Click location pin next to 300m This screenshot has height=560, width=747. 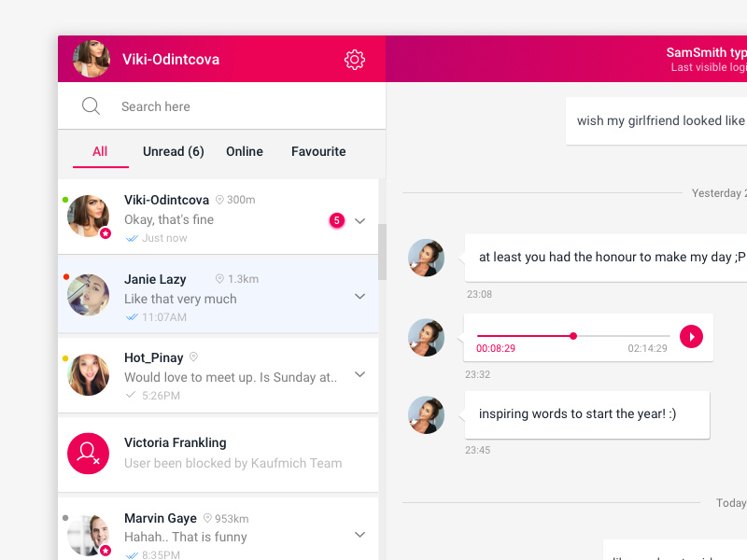pyautogui.click(x=219, y=200)
